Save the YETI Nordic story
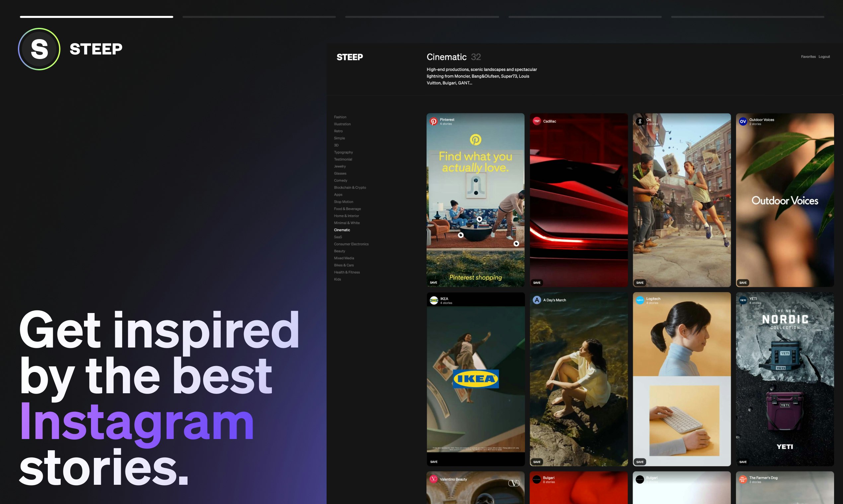The width and height of the screenshot is (843, 504). 743,462
